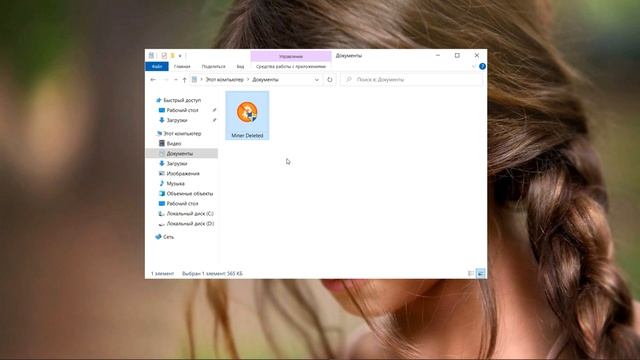Close the Документы Explorer window
This screenshot has height=360, width=640.
point(477,56)
